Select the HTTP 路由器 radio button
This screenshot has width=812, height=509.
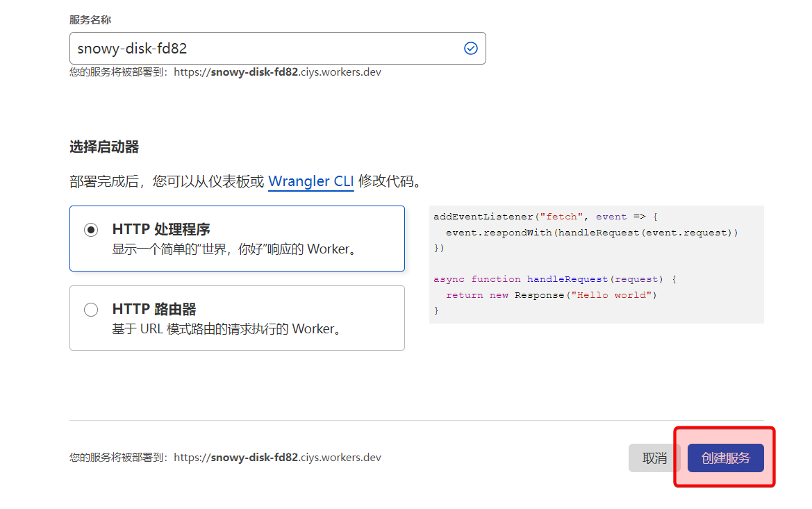coord(91,310)
